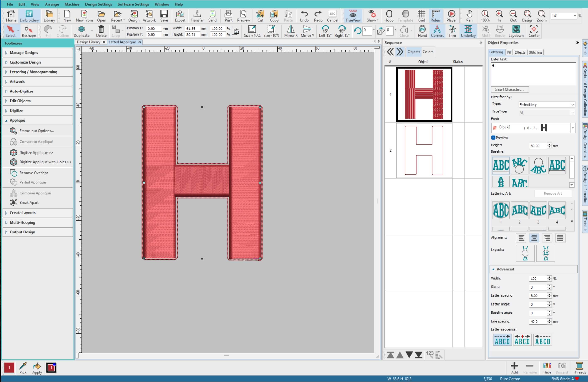This screenshot has width=588, height=382.
Task: Open the Hoop tool
Action: pos(389,16)
